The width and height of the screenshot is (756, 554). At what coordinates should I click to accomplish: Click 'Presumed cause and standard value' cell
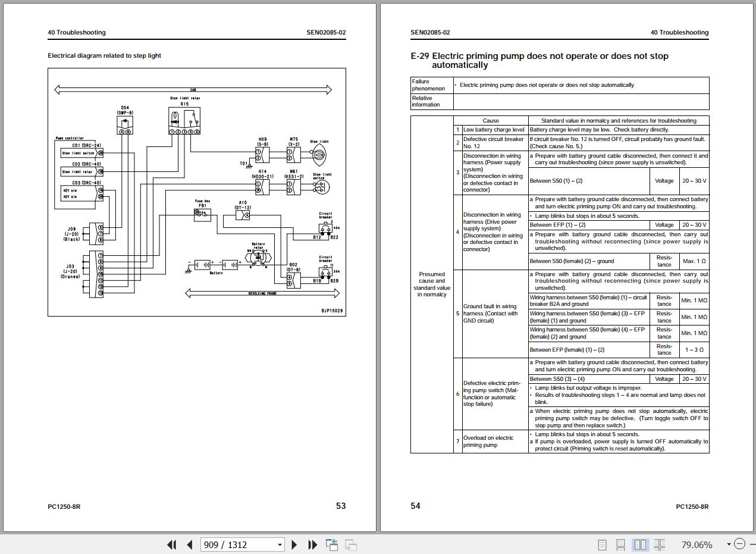coord(432,284)
